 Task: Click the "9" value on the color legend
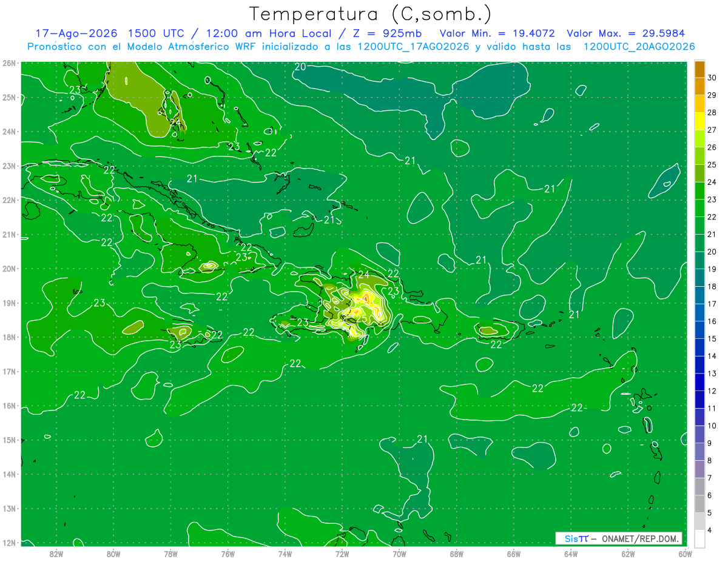710,443
